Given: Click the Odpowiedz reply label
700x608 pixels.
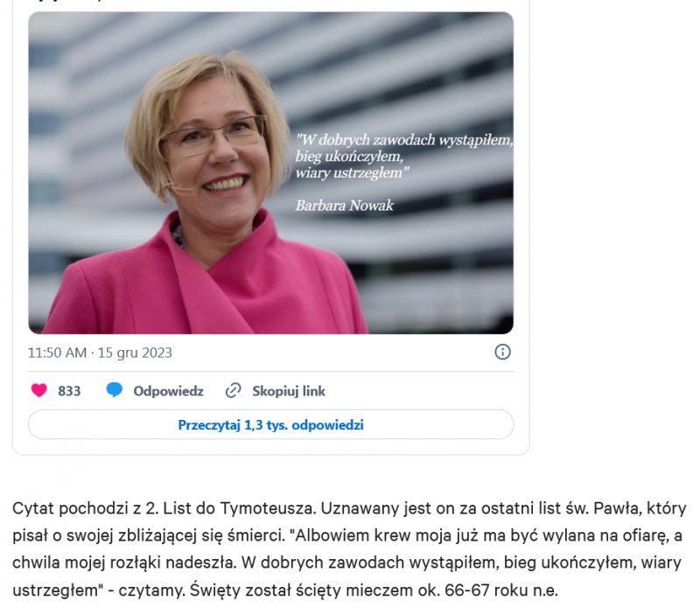Looking at the screenshot, I should pyautogui.click(x=168, y=391).
